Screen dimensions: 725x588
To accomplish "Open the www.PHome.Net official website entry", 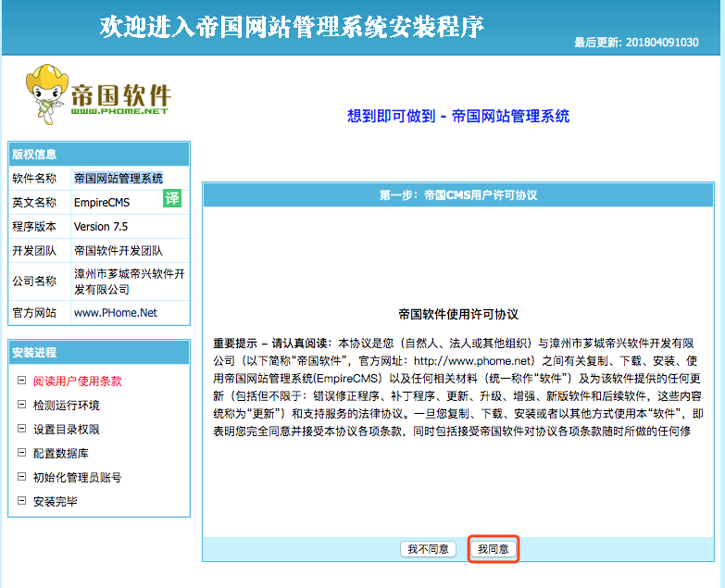I will [x=116, y=313].
